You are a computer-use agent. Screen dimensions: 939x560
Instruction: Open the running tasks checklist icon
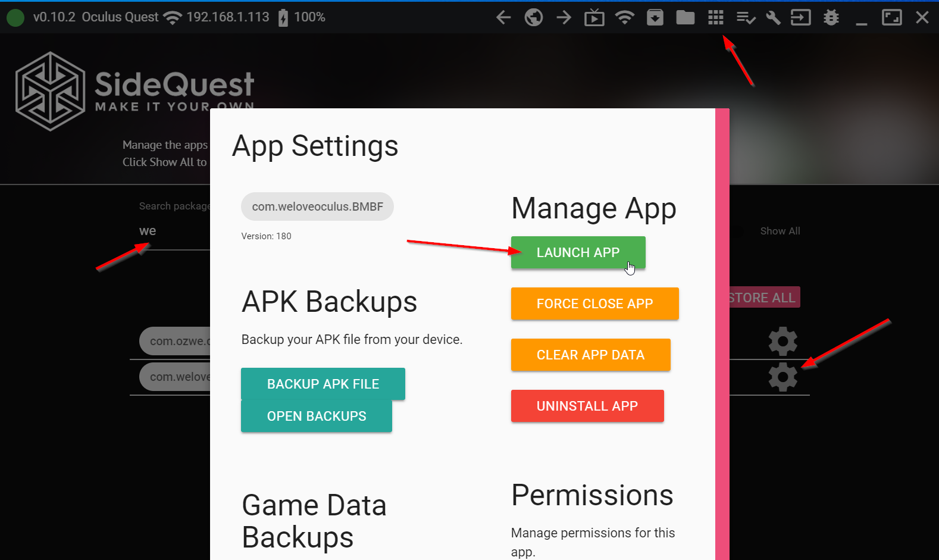(x=746, y=18)
